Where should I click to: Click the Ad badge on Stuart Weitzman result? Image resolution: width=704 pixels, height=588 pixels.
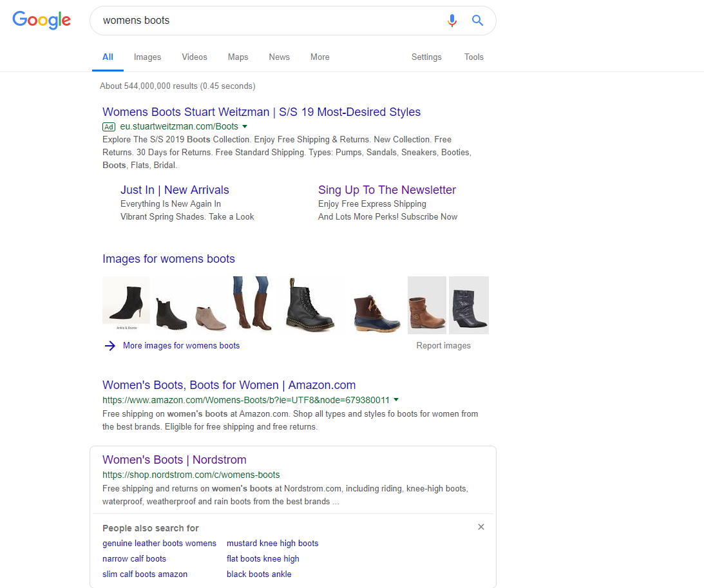[109, 127]
